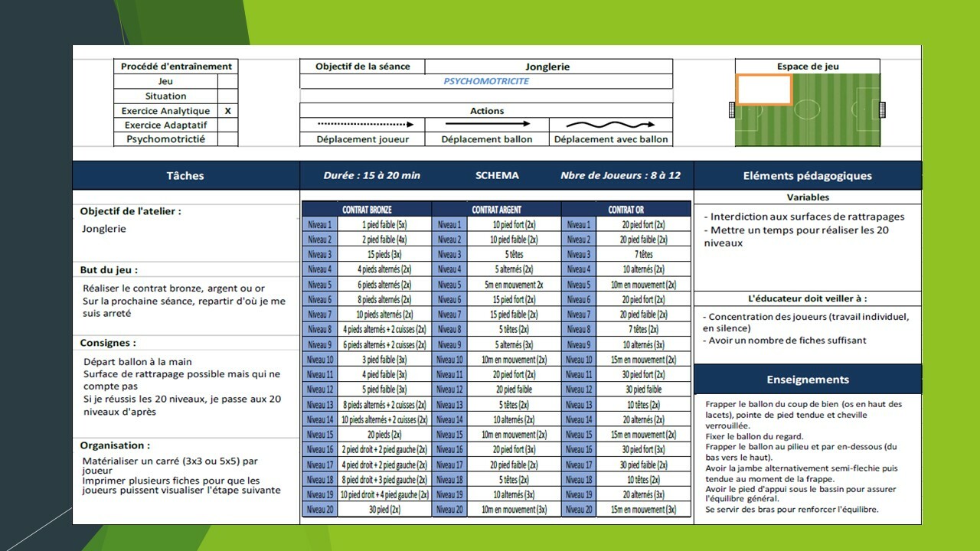Click the soccer field diagram's center circle

coord(808,110)
